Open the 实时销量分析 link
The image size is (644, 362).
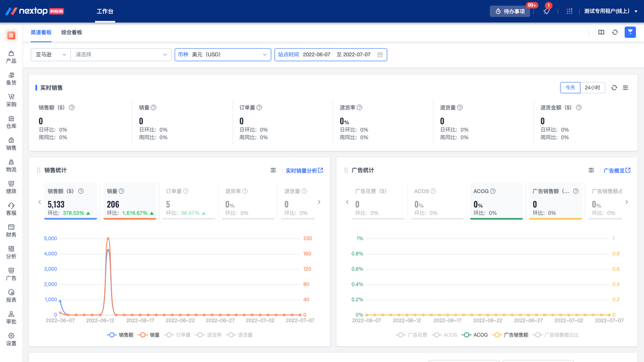[304, 170]
